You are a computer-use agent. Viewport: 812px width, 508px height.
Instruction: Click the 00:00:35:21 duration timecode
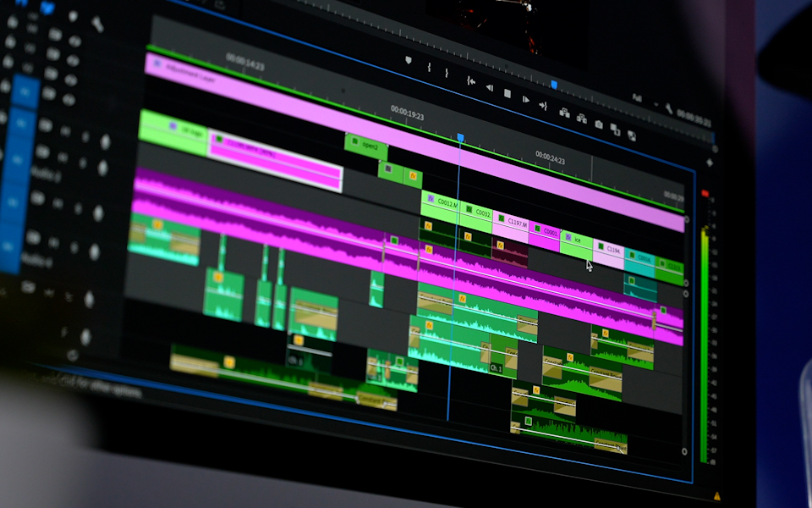(694, 117)
